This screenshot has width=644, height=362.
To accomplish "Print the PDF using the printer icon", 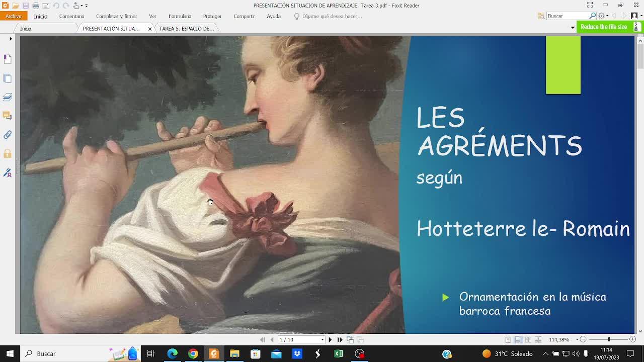I will 36,6.
